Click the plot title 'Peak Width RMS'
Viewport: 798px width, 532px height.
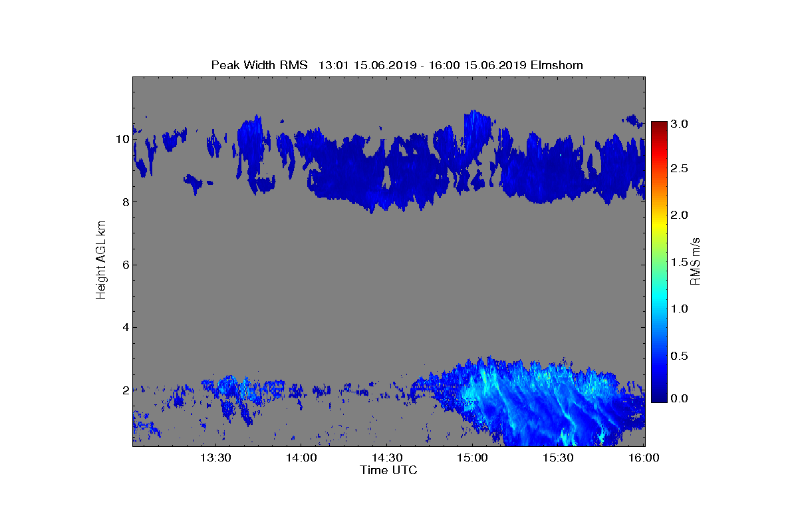(x=260, y=65)
